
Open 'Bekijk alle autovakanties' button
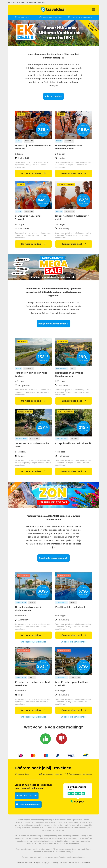click(x=53, y=324)
